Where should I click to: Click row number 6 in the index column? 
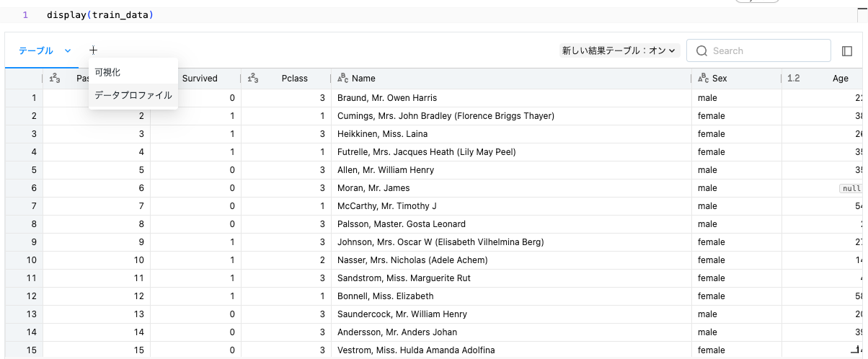click(25, 188)
